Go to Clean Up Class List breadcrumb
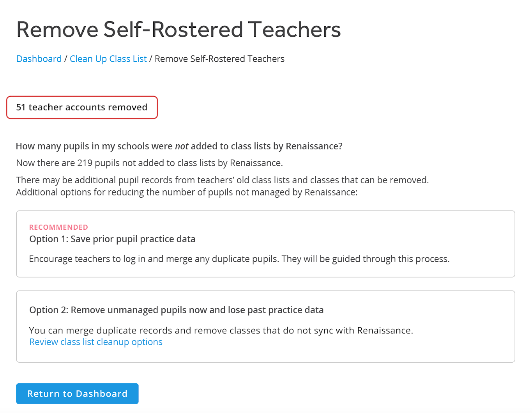532x413 pixels. pyautogui.click(x=108, y=59)
